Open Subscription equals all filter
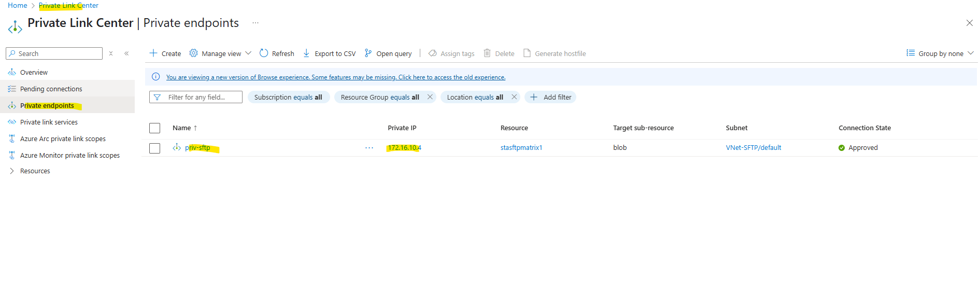The height and width of the screenshot is (291, 980). click(288, 97)
